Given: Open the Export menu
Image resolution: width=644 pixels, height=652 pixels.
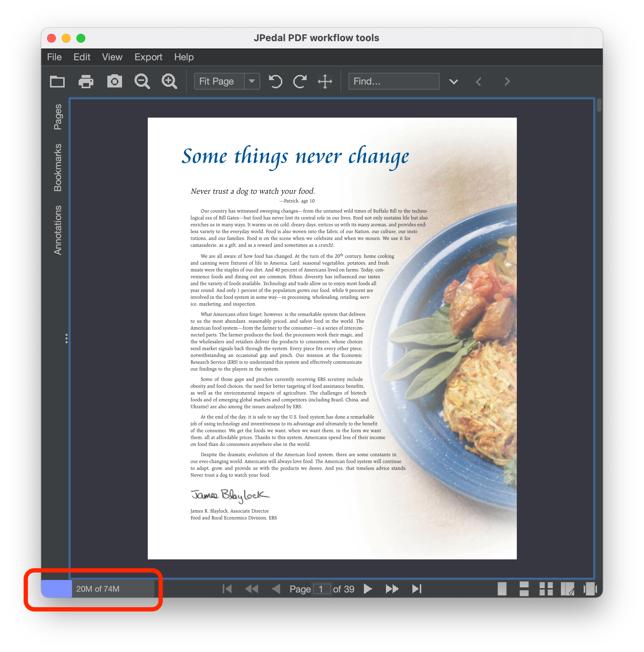Looking at the screenshot, I should point(148,57).
